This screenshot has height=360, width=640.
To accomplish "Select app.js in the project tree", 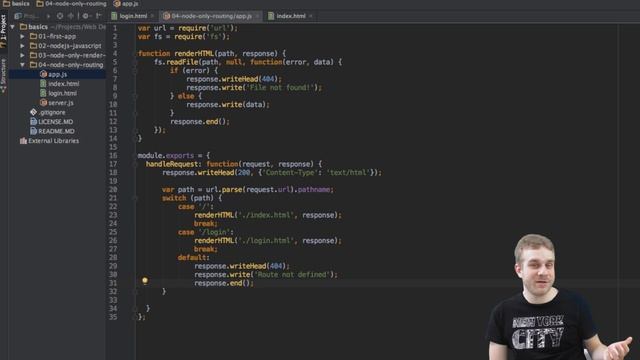I will point(58,74).
